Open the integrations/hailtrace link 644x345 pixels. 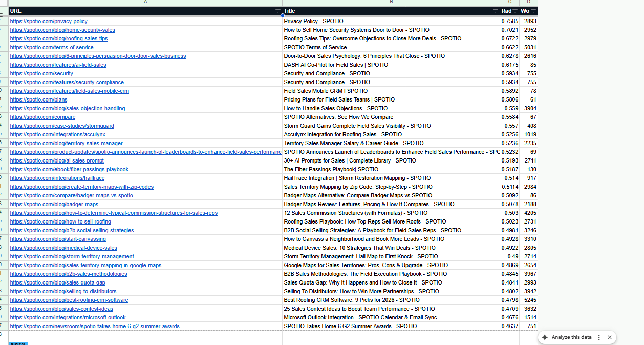(x=57, y=178)
